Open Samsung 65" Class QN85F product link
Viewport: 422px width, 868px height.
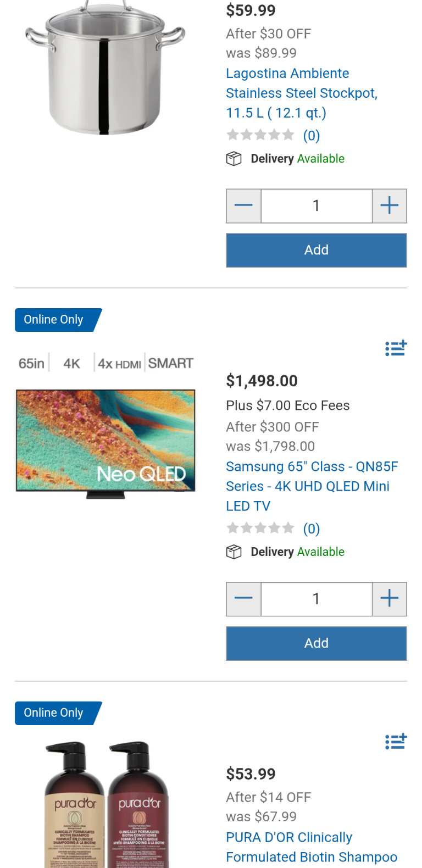point(311,486)
